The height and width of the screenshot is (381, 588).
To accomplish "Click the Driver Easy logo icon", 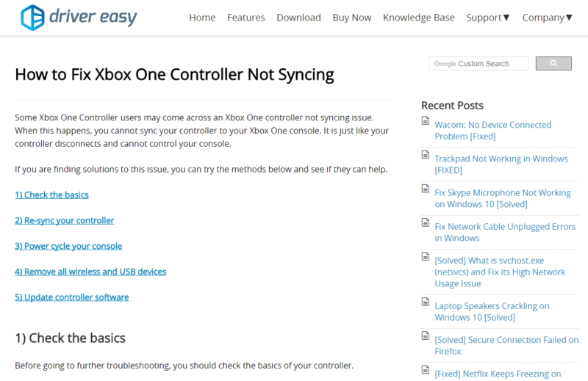I will [x=32, y=18].
